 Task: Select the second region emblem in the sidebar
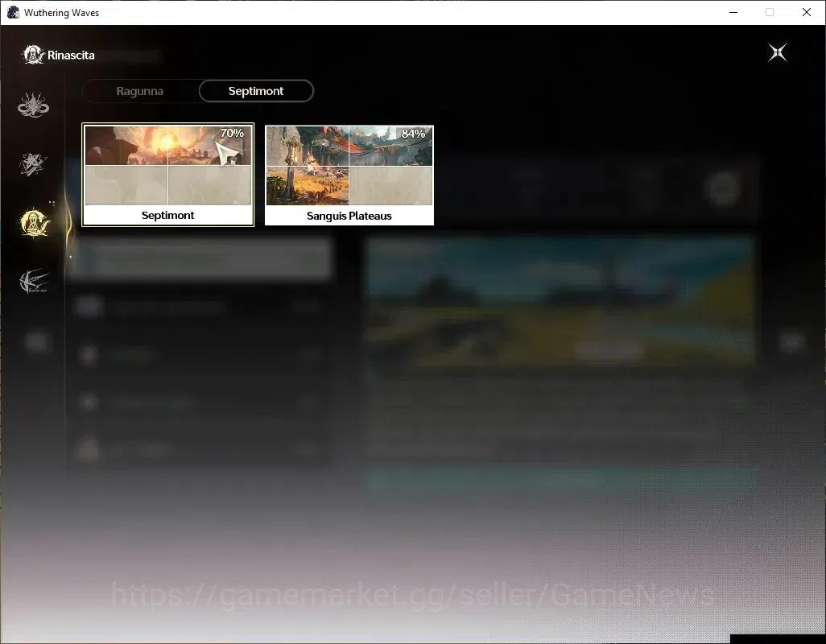click(x=33, y=163)
